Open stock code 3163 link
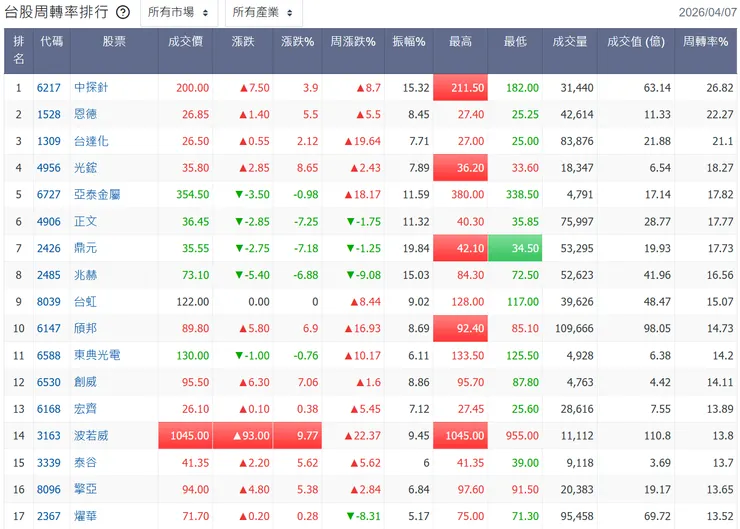Image resolution: width=740 pixels, height=529 pixels. pyautogui.click(x=49, y=436)
